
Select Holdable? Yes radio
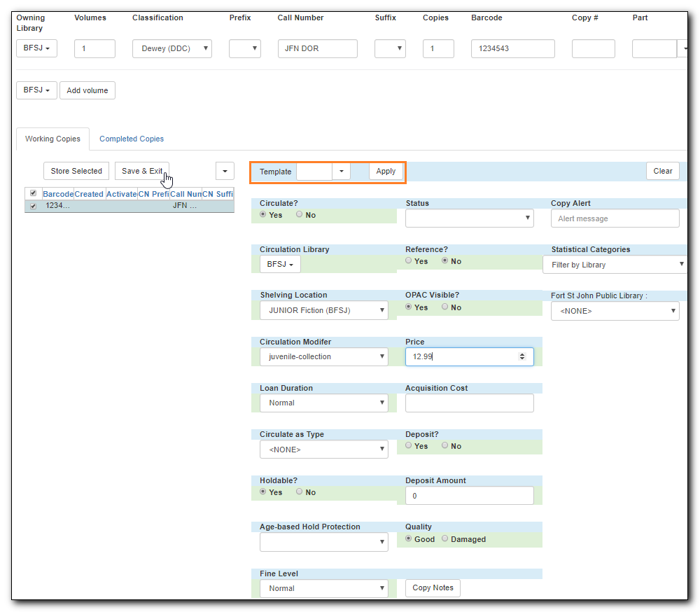(x=263, y=492)
